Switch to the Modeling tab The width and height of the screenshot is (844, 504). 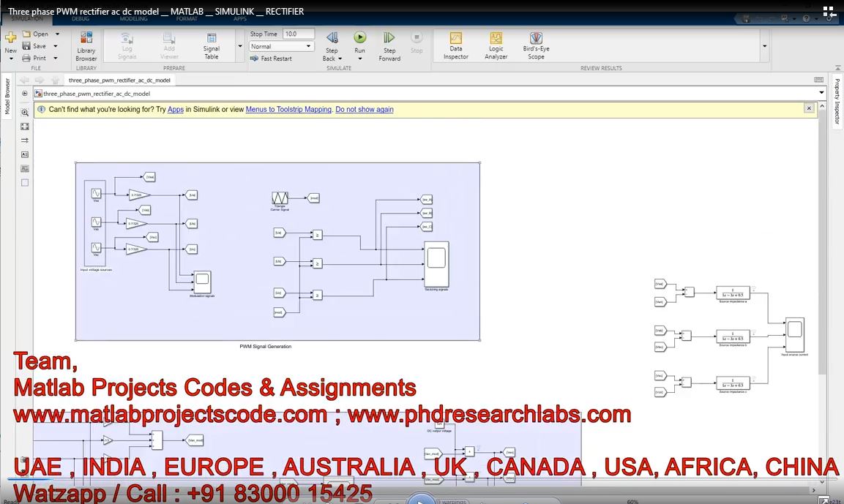coord(133,18)
